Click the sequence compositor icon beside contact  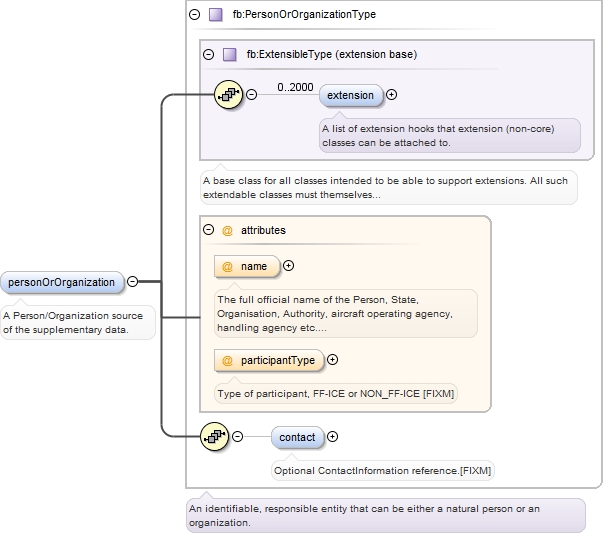click(214, 437)
